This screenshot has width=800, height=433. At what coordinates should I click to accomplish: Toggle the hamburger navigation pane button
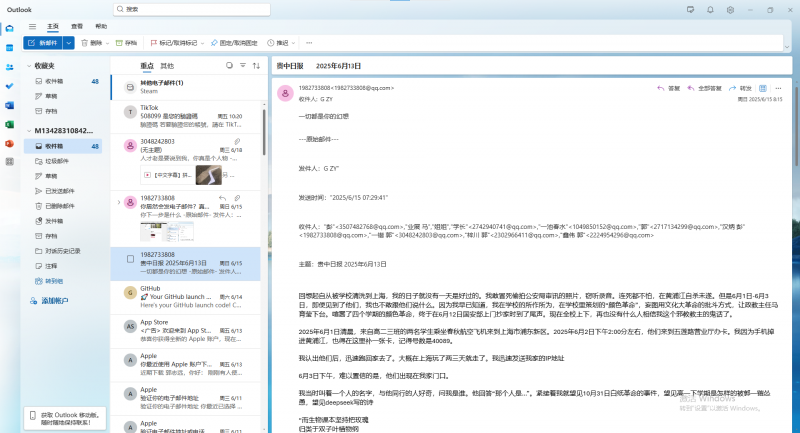point(33,27)
